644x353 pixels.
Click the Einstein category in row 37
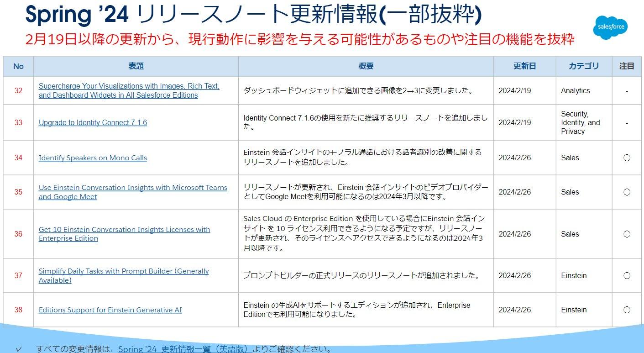574,275
